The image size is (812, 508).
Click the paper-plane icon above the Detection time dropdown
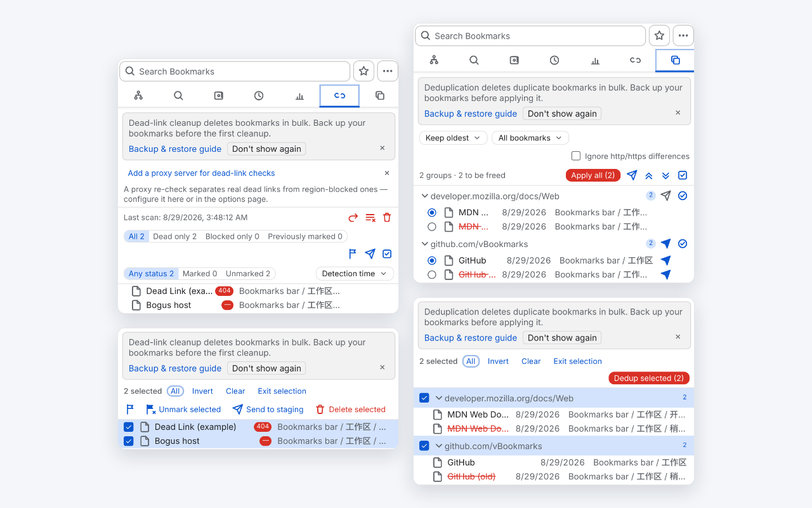point(370,254)
